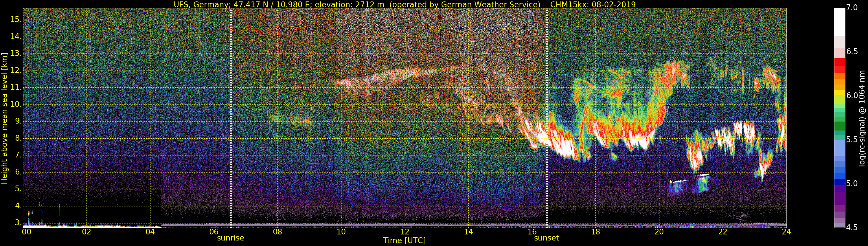
Task: Click the white dotted sunset marker line
Action: tap(547, 118)
